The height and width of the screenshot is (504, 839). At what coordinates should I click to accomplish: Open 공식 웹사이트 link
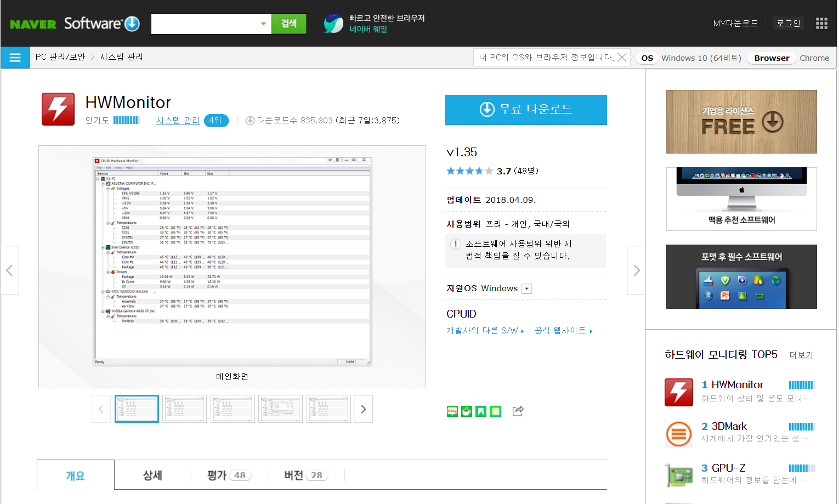click(563, 330)
